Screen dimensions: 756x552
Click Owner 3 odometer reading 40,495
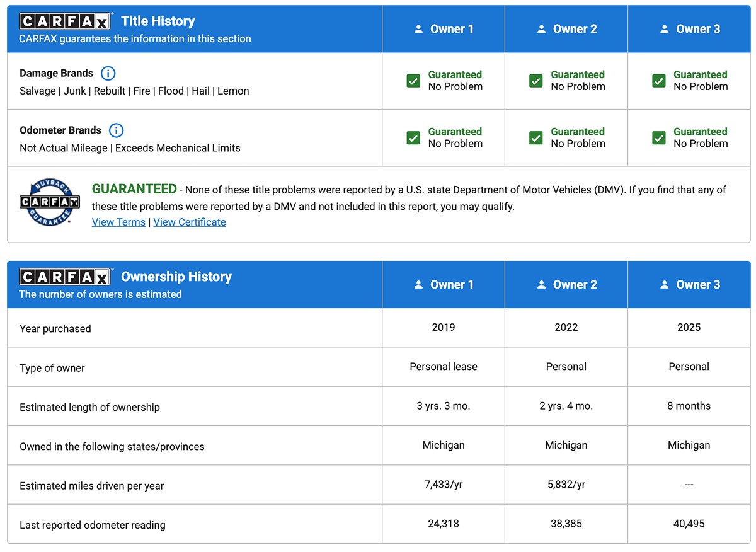(x=689, y=524)
